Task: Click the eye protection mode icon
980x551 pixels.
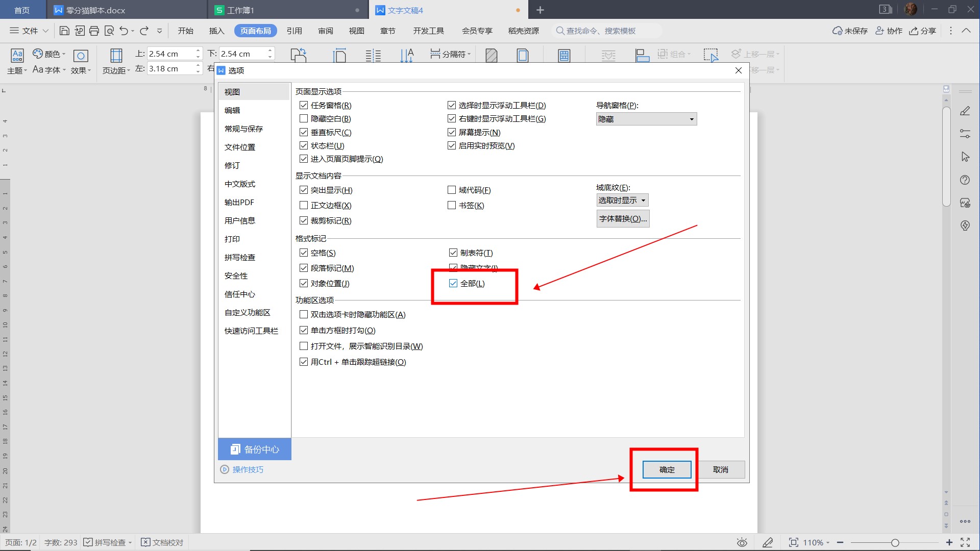Action: point(742,542)
